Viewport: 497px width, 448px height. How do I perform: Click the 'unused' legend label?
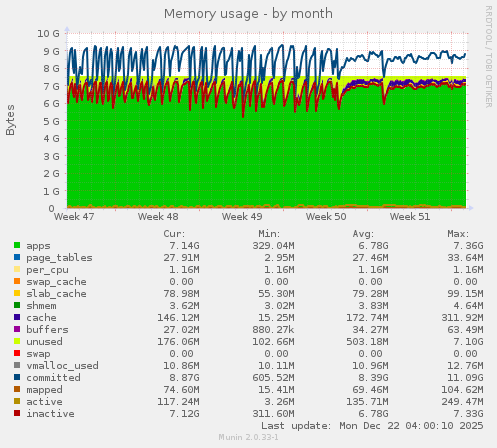44,342
